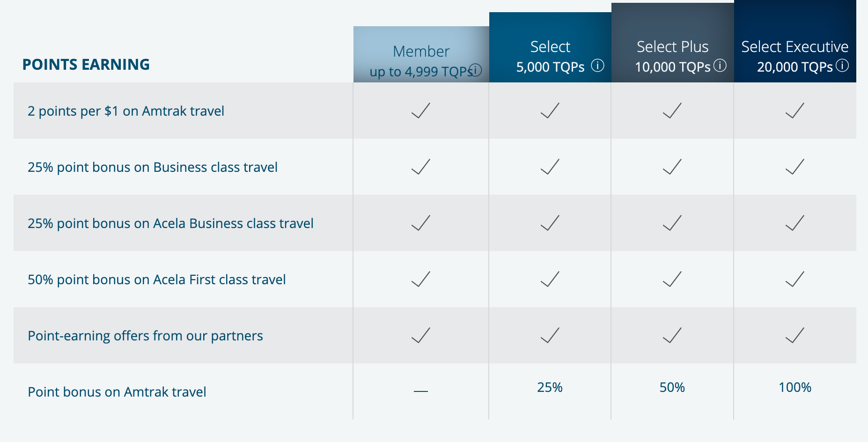The width and height of the screenshot is (868, 442).
Task: Click Select checkmark for Business class travel bonus
Action: 550,167
